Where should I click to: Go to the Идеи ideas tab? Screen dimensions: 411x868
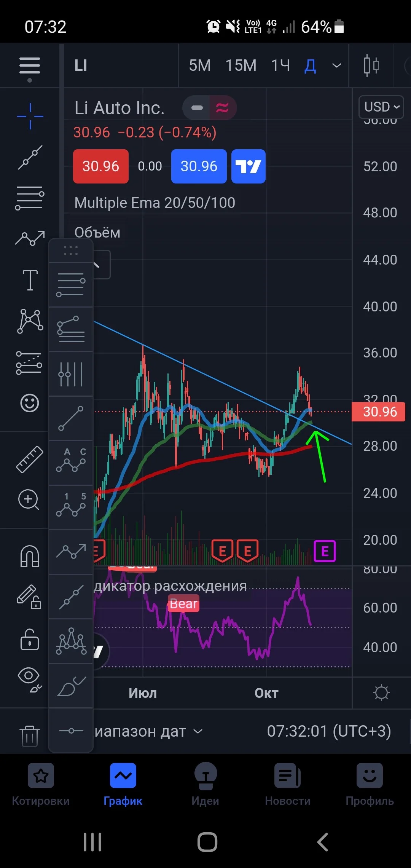(x=205, y=785)
